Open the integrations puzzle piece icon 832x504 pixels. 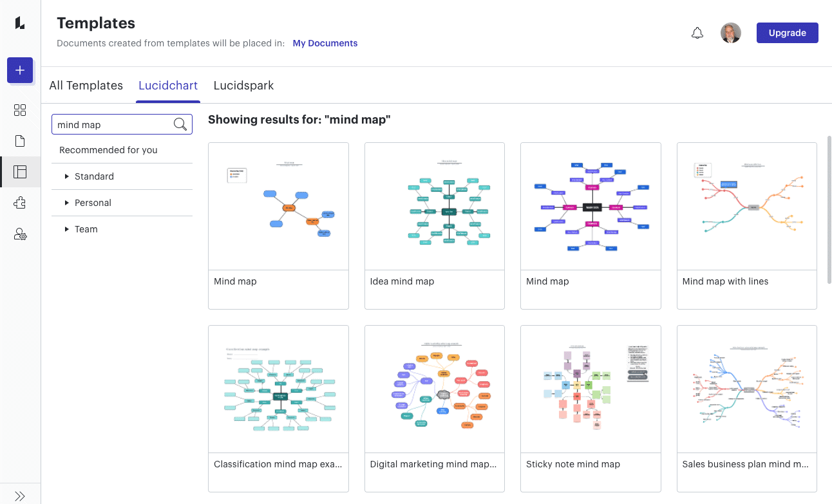point(20,203)
